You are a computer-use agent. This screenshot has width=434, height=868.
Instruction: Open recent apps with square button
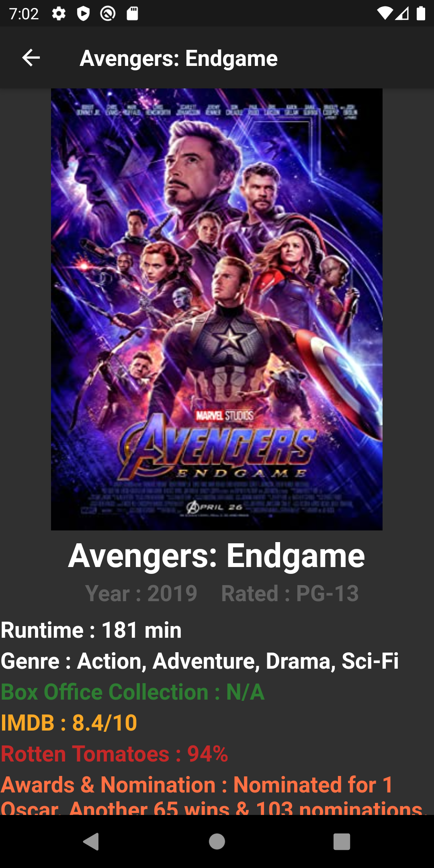(342, 841)
